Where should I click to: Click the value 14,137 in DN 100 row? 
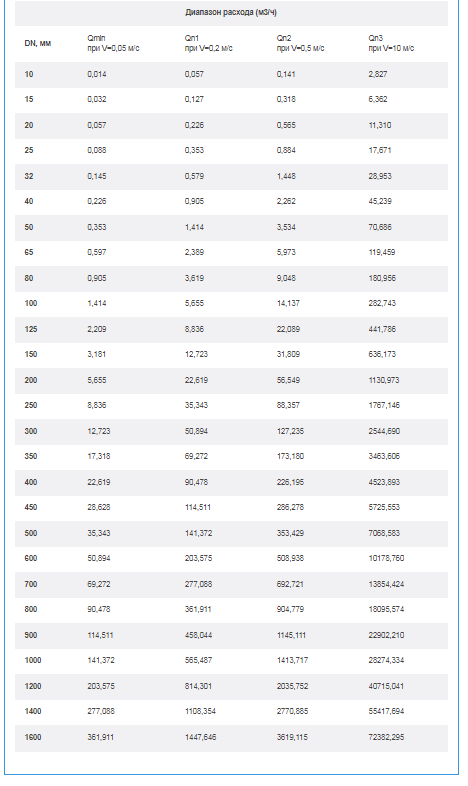point(289,303)
